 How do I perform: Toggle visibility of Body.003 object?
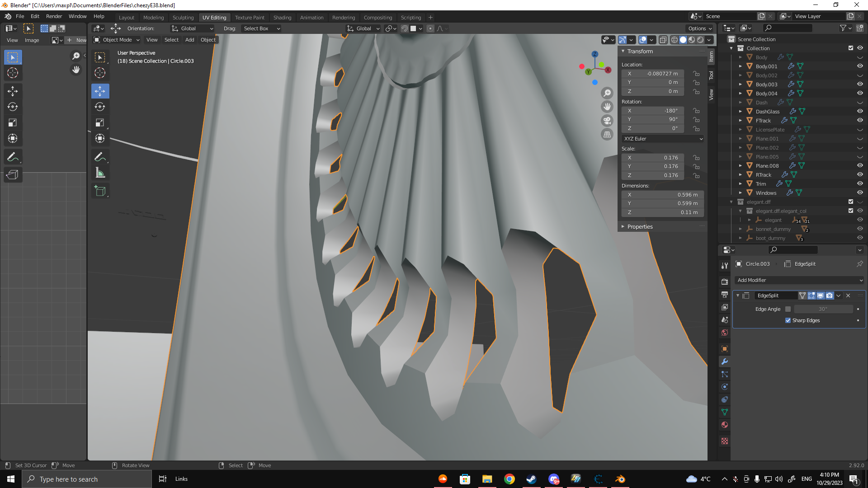pos(860,84)
